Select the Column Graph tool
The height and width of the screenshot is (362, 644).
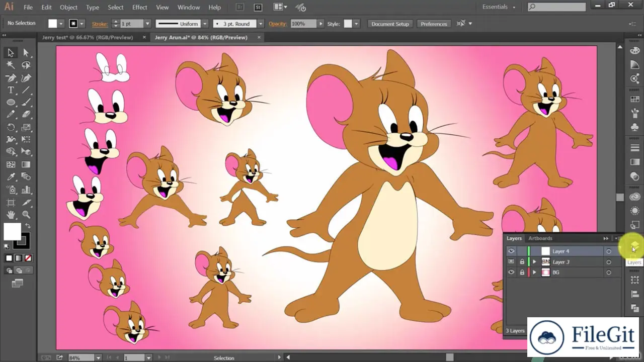[26, 190]
